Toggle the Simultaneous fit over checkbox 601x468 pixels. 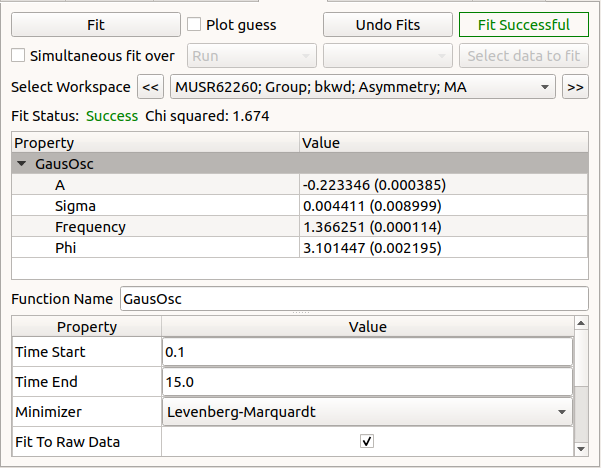pos(19,56)
